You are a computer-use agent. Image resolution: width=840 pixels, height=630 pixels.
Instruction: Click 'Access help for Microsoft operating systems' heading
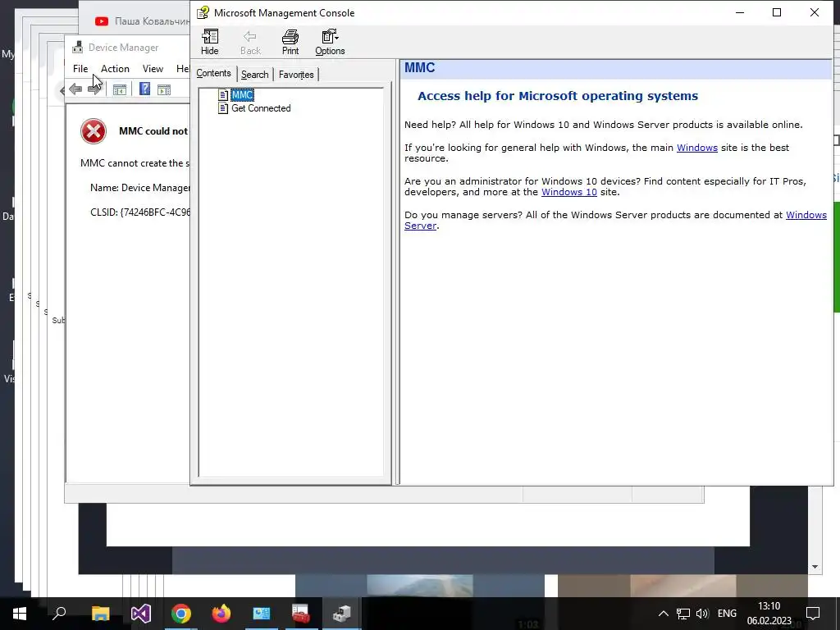coord(558,96)
